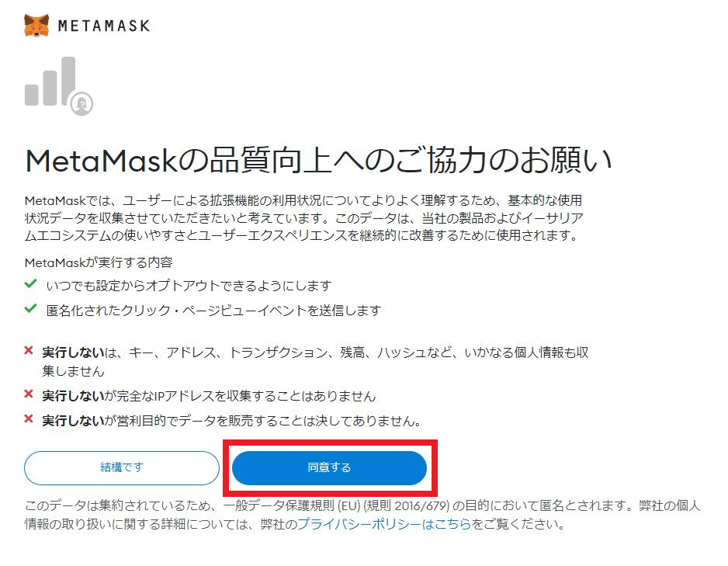This screenshot has width=728, height=566.
Task: Click the 匿名化されたクリック・ページビュー text line
Action: pos(213,311)
